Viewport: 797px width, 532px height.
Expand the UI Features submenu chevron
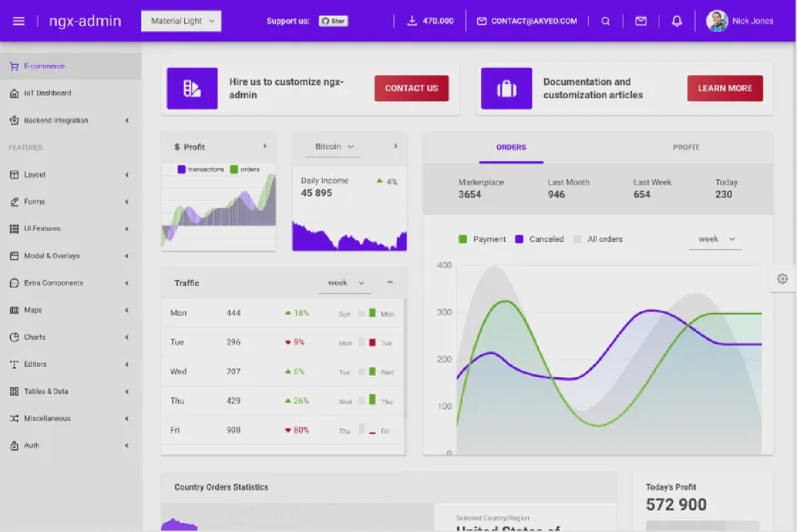click(127, 229)
